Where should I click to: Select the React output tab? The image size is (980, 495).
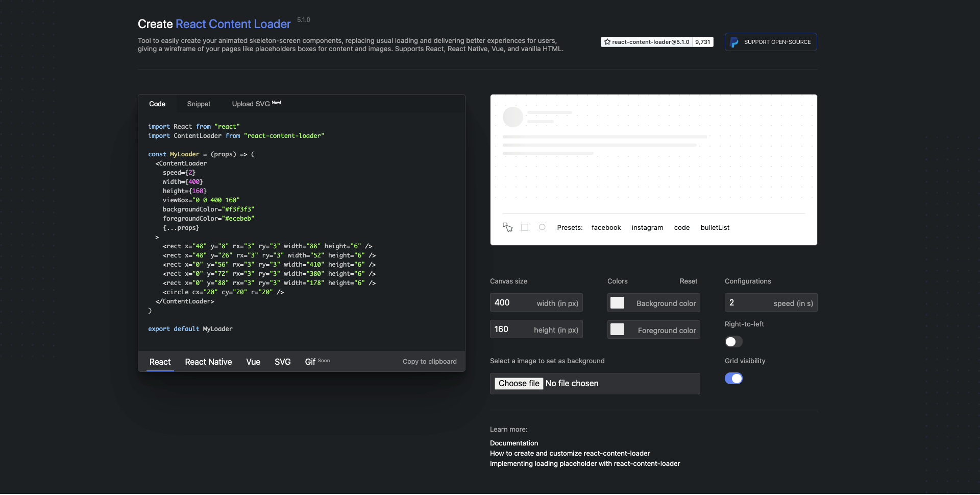(x=160, y=362)
